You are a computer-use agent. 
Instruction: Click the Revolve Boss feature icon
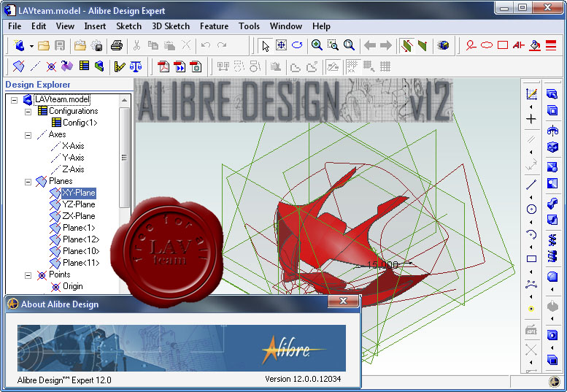pos(552,130)
